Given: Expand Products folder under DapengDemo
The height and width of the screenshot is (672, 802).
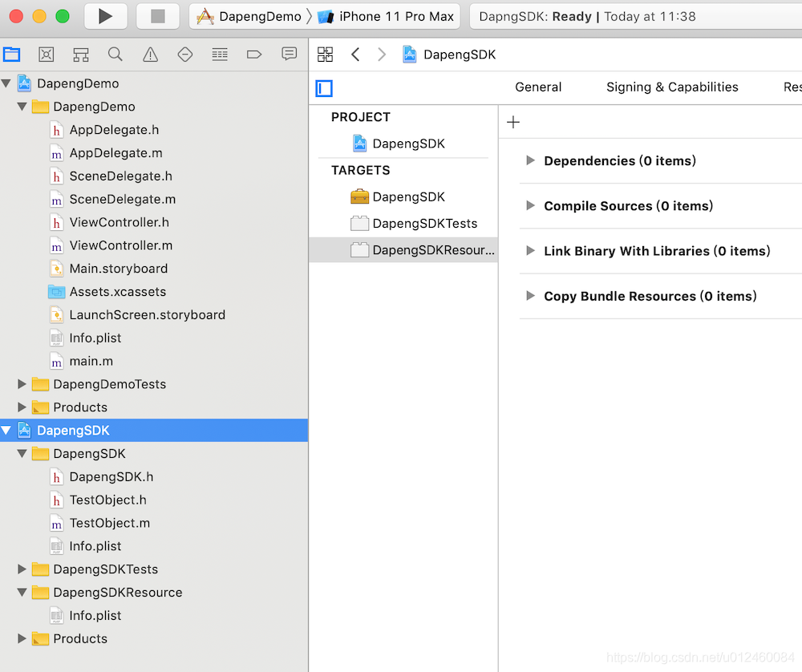Looking at the screenshot, I should coord(22,407).
